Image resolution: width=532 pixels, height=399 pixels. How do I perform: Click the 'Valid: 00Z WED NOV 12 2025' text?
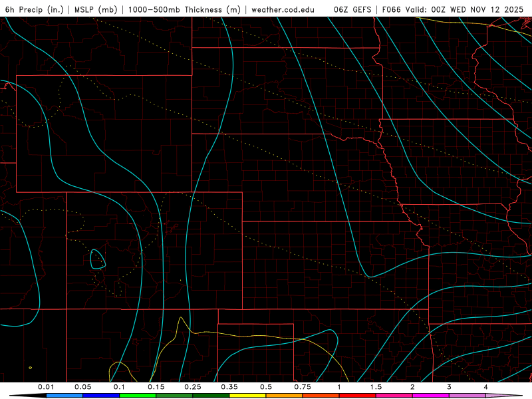pyautogui.click(x=464, y=9)
